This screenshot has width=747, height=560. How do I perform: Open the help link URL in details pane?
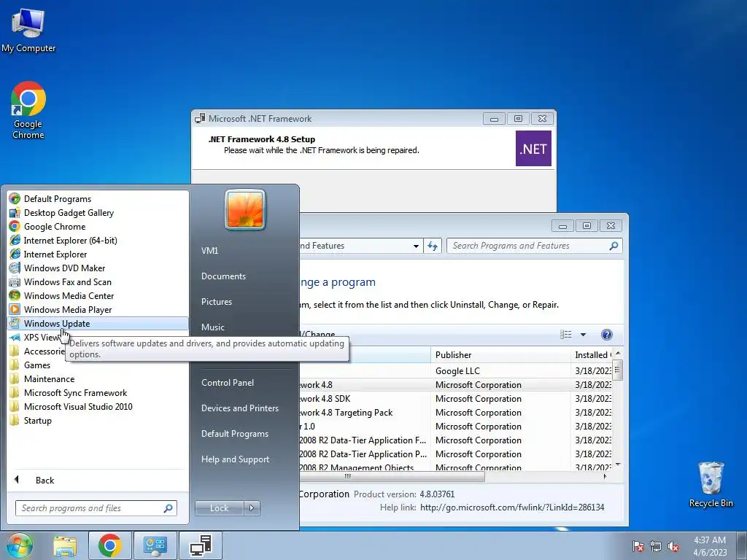511,507
